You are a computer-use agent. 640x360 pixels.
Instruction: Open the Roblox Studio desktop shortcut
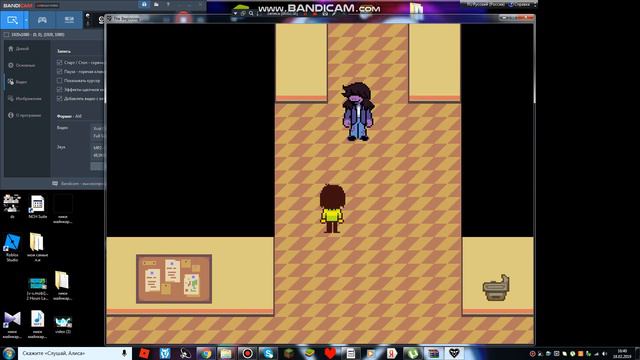click(12, 247)
